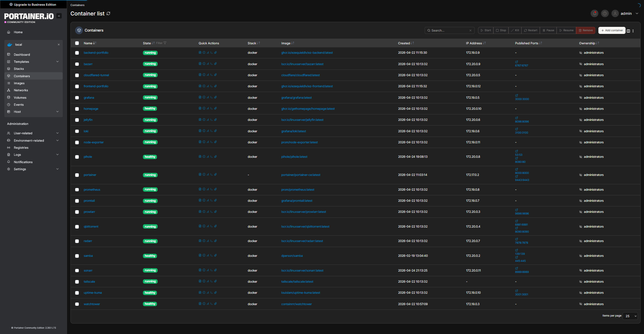Open console icon for samba container
The image size is (644, 334).
coord(211,255)
